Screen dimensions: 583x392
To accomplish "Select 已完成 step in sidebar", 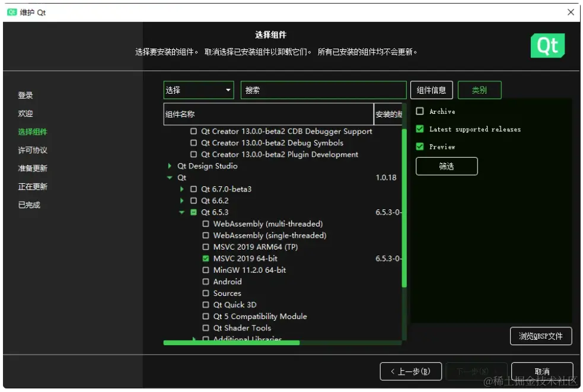I will pyautogui.click(x=29, y=205).
